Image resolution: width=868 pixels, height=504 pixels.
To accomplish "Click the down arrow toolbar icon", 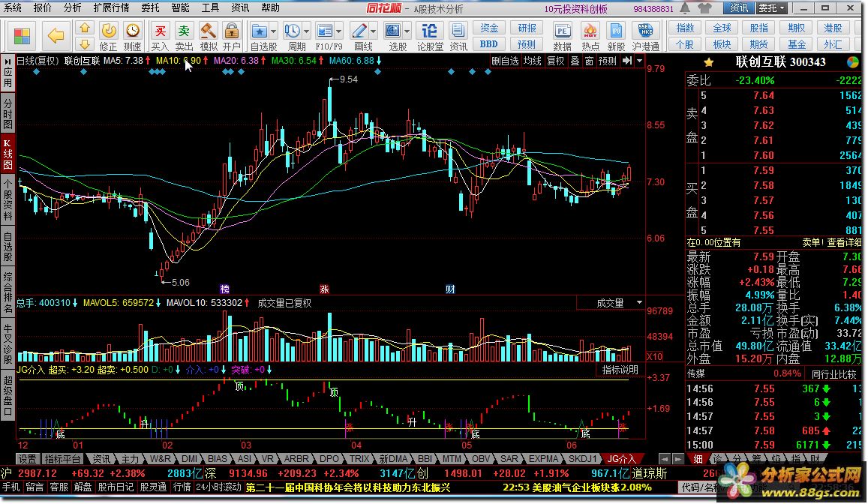I will coord(84,43).
